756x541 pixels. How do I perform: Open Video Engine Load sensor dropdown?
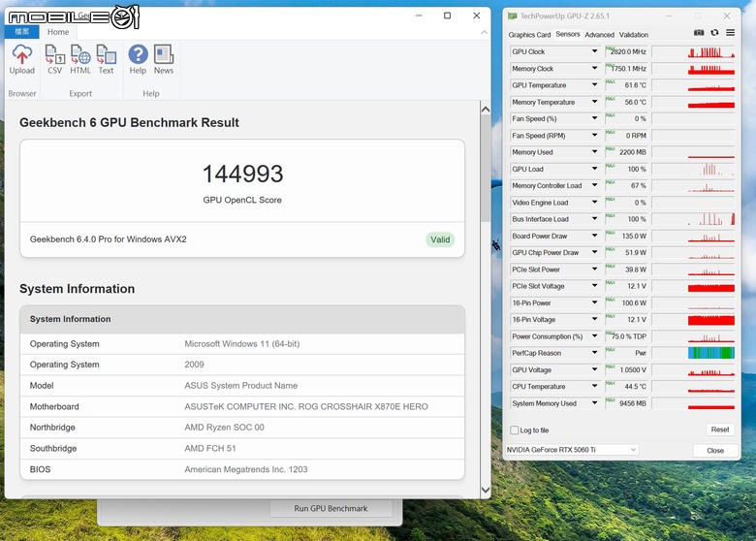pyautogui.click(x=594, y=203)
